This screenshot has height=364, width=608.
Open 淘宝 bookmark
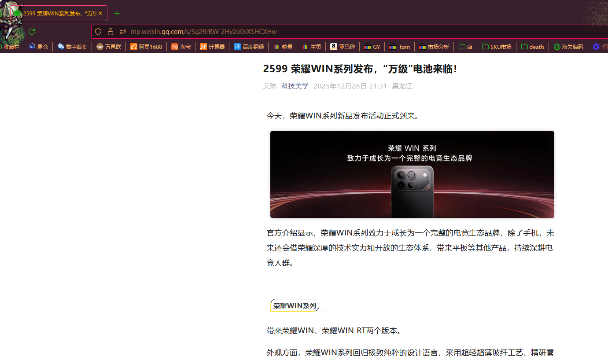[181, 47]
